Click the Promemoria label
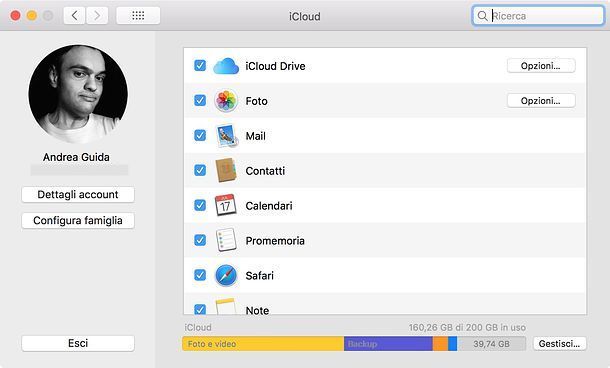 click(275, 241)
